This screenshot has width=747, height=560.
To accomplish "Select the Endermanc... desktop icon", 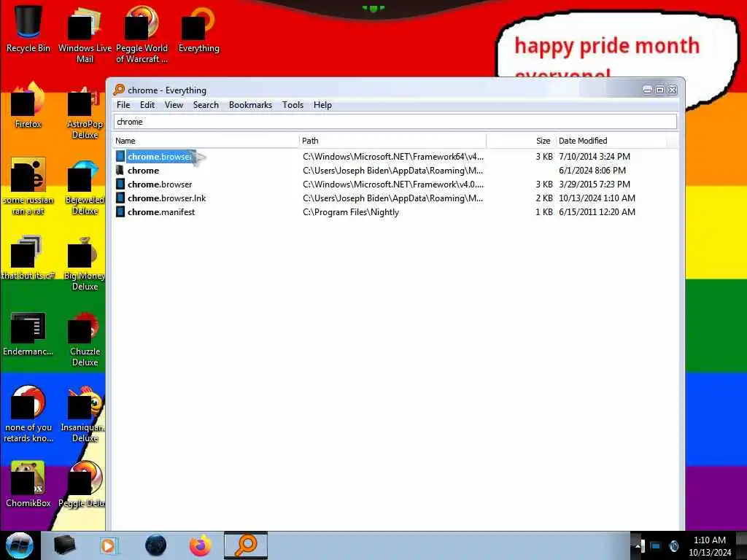I will pyautogui.click(x=28, y=333).
